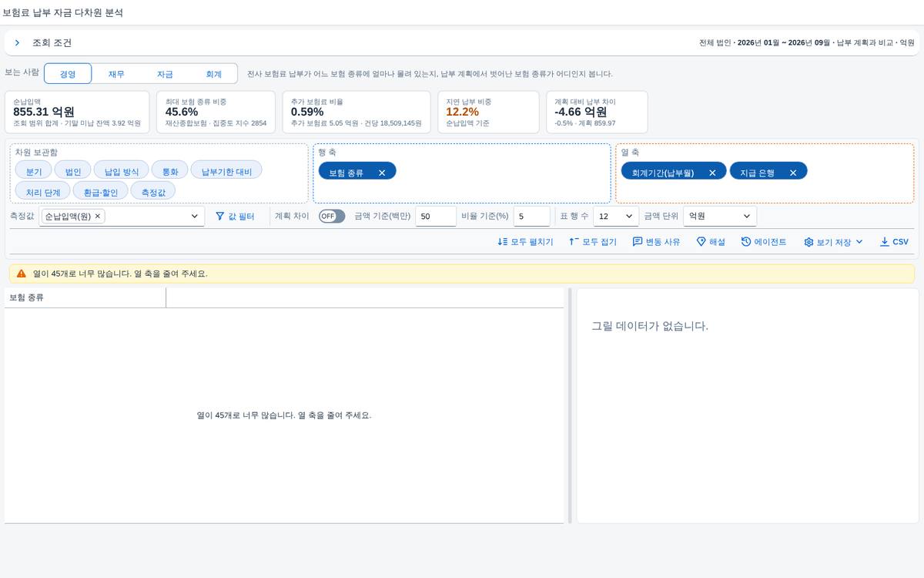
Task: Open the 표 행 수 dropdown
Action: pyautogui.click(x=616, y=217)
